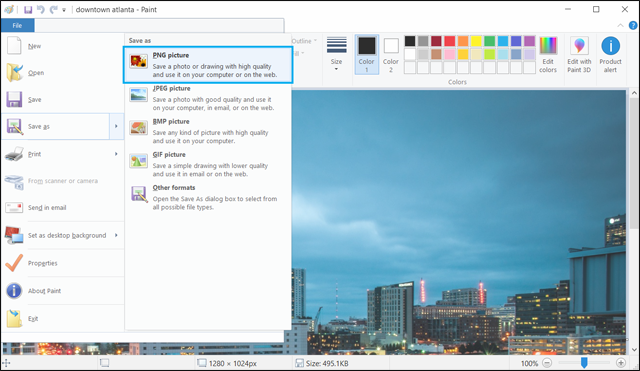Open the File tab
This screenshot has height=371, width=640.
[17, 25]
